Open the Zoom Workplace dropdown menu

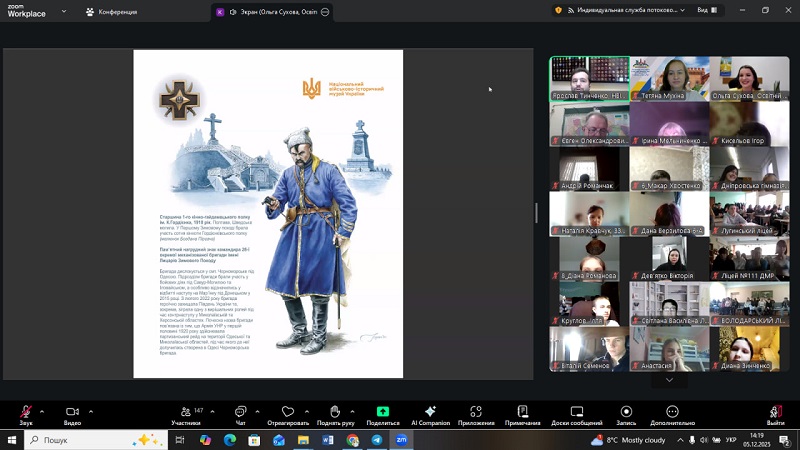point(64,11)
